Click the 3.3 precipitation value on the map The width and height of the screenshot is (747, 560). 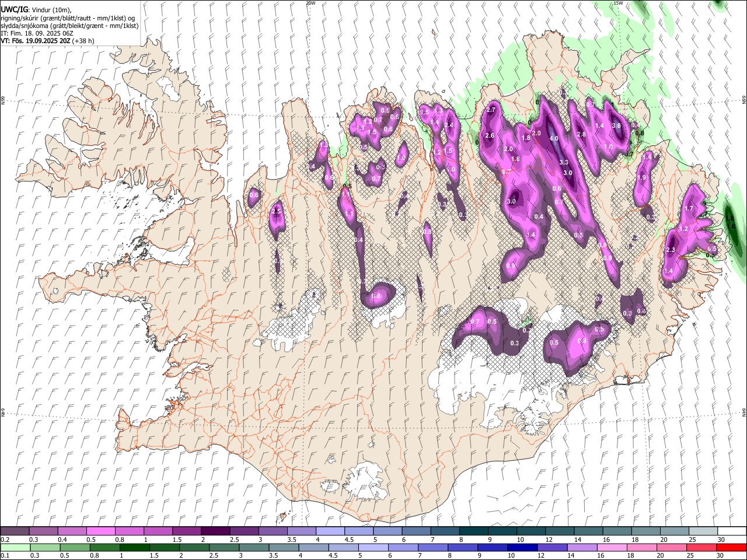point(564,162)
